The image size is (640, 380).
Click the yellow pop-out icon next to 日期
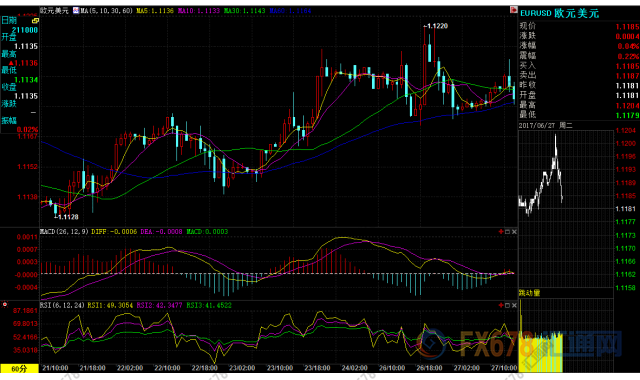(35, 20)
